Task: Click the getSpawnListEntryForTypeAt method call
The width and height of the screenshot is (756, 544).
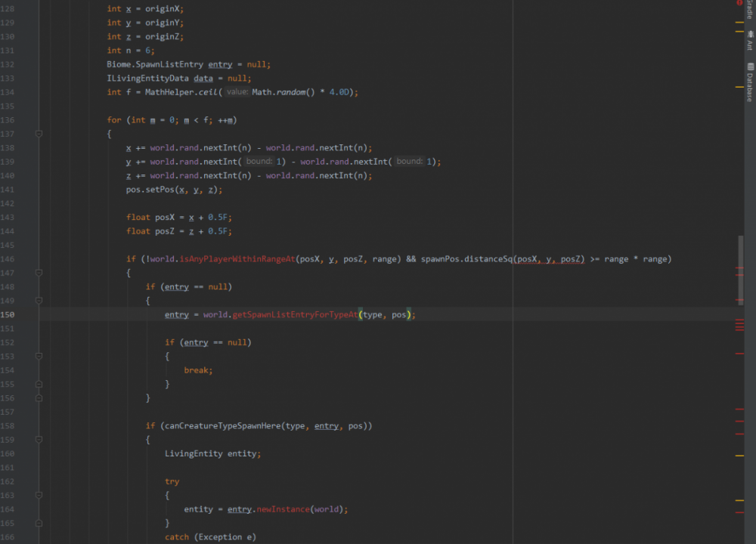Action: [295, 314]
